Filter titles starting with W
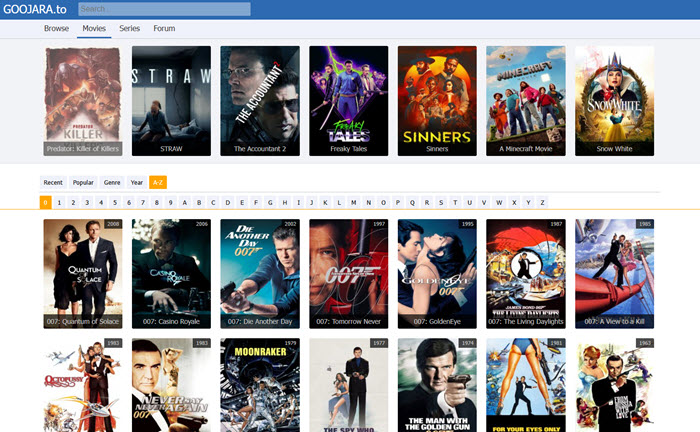 pos(499,203)
